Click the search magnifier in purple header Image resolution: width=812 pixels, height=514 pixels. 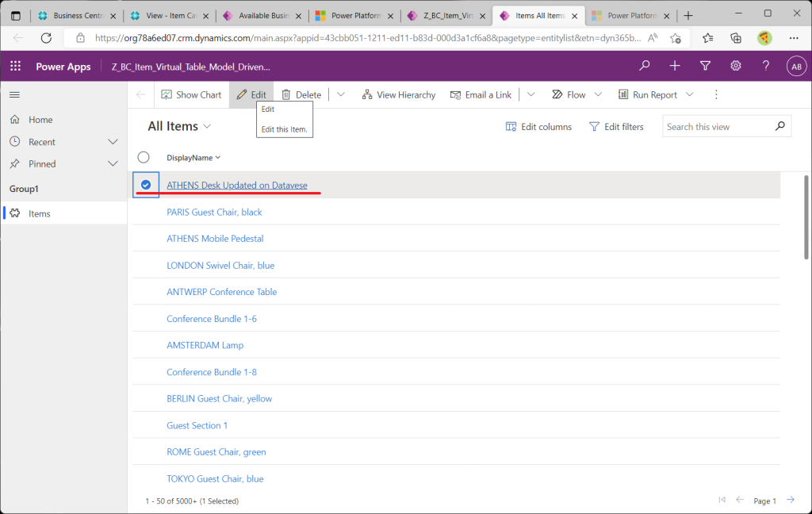(644, 66)
